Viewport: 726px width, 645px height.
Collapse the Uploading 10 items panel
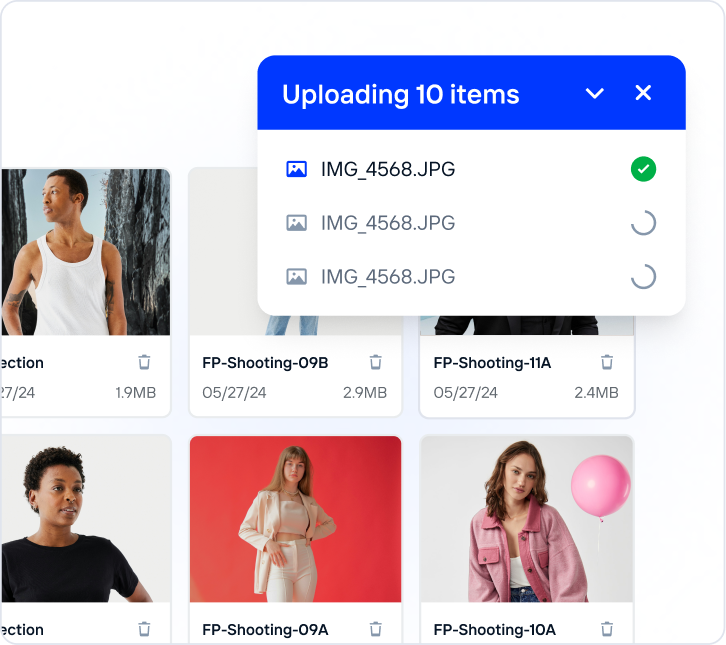(595, 93)
